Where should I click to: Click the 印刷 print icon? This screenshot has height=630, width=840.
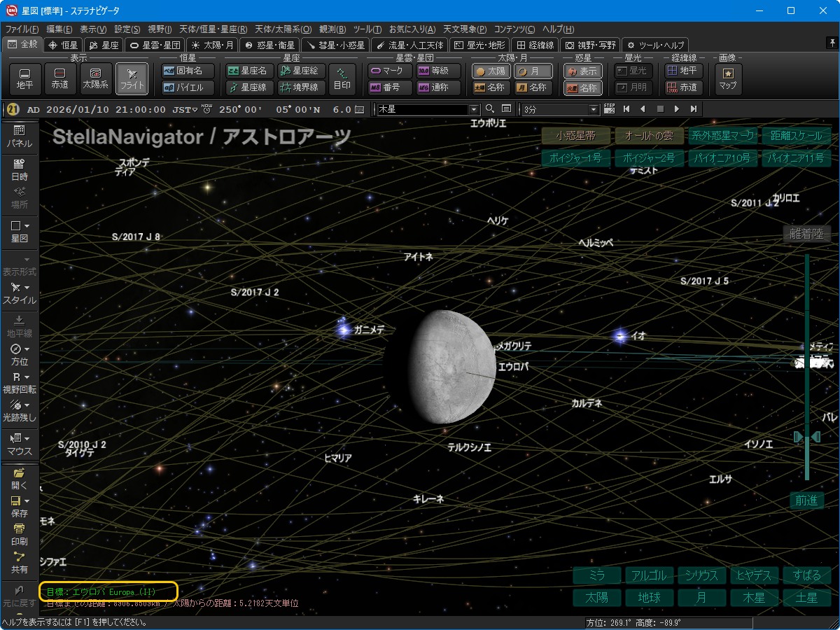click(x=19, y=534)
